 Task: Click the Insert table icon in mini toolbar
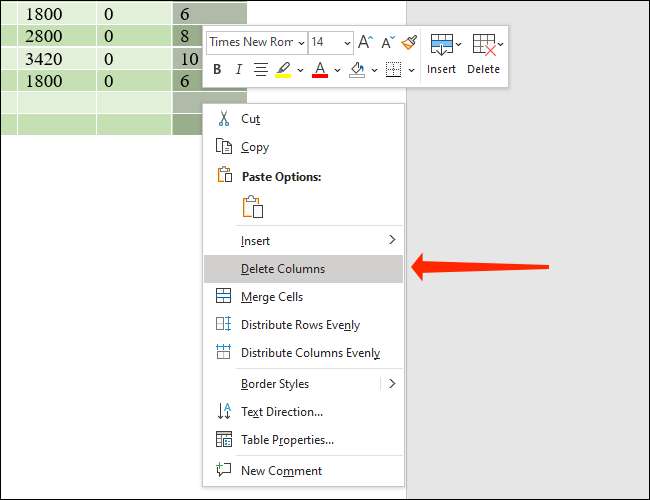click(441, 43)
